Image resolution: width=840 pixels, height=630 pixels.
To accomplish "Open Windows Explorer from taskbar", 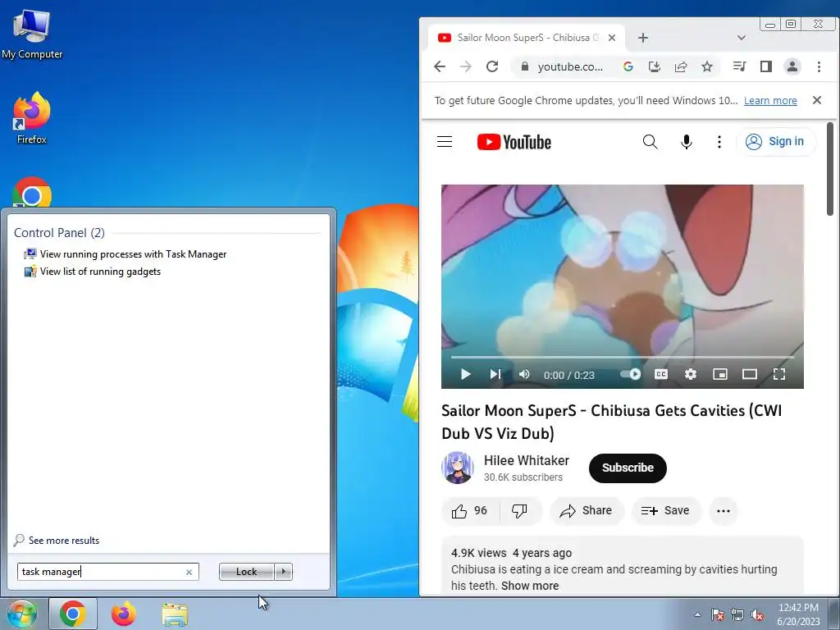I will pyautogui.click(x=175, y=614).
